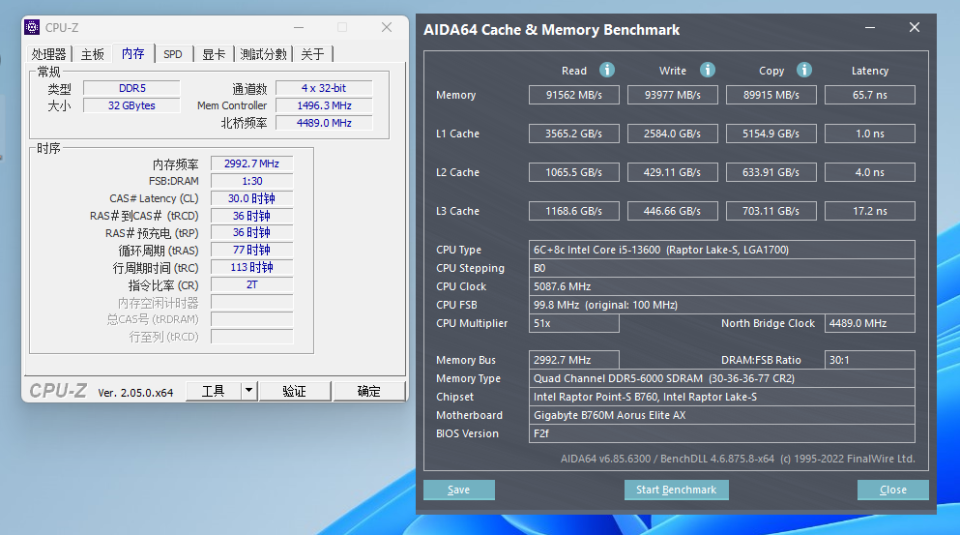Click the Memory Copy value 89915 MB/s
960x535 pixels.
click(771, 95)
